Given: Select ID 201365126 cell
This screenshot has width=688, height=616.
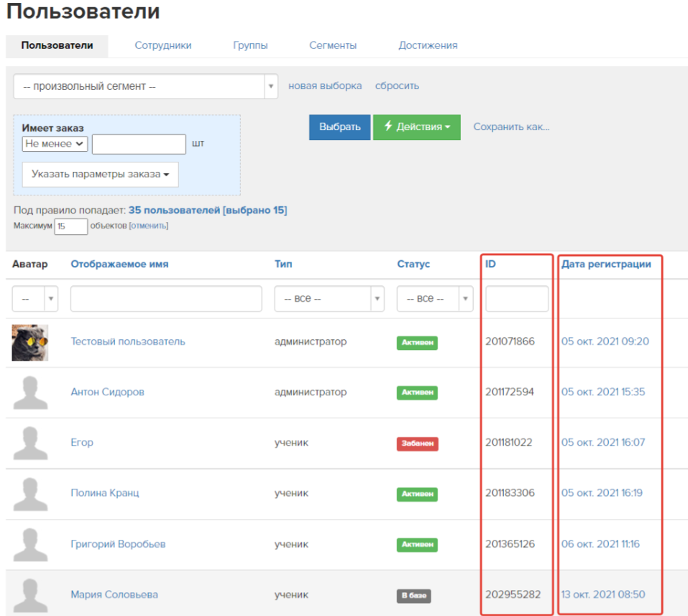Looking at the screenshot, I should 510,545.
